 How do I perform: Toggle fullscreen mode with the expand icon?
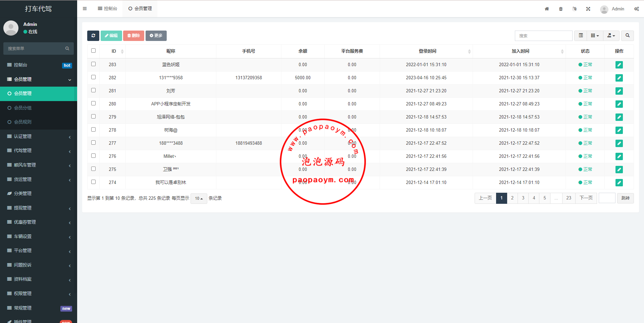588,9
